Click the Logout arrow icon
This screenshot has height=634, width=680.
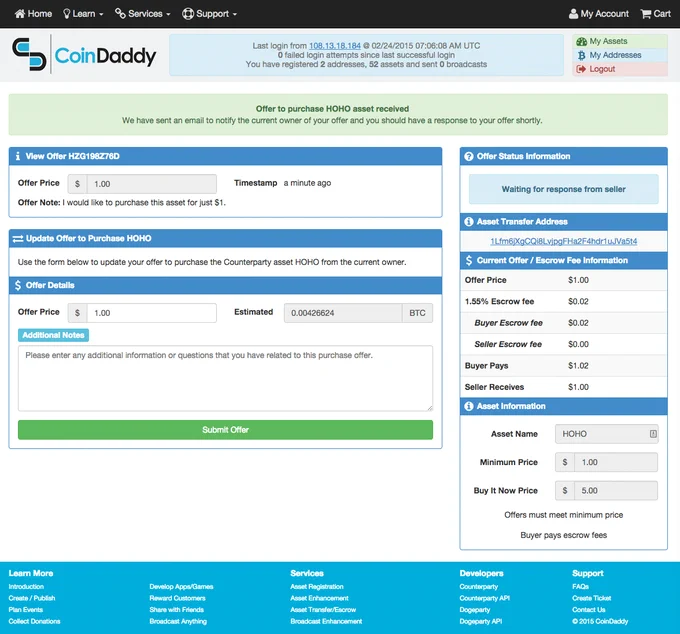point(581,69)
